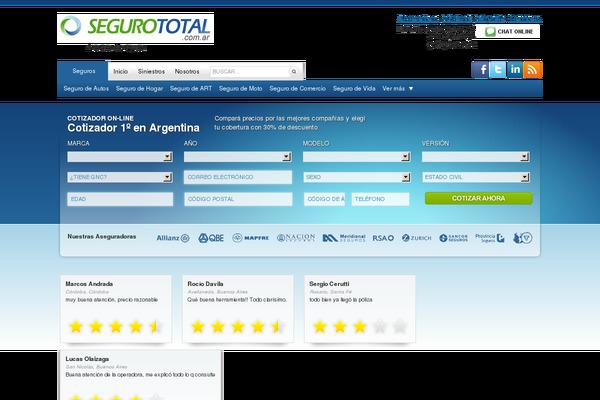The image size is (600, 400).
Task: Open the LinkedIn social icon
Action: tap(515, 69)
